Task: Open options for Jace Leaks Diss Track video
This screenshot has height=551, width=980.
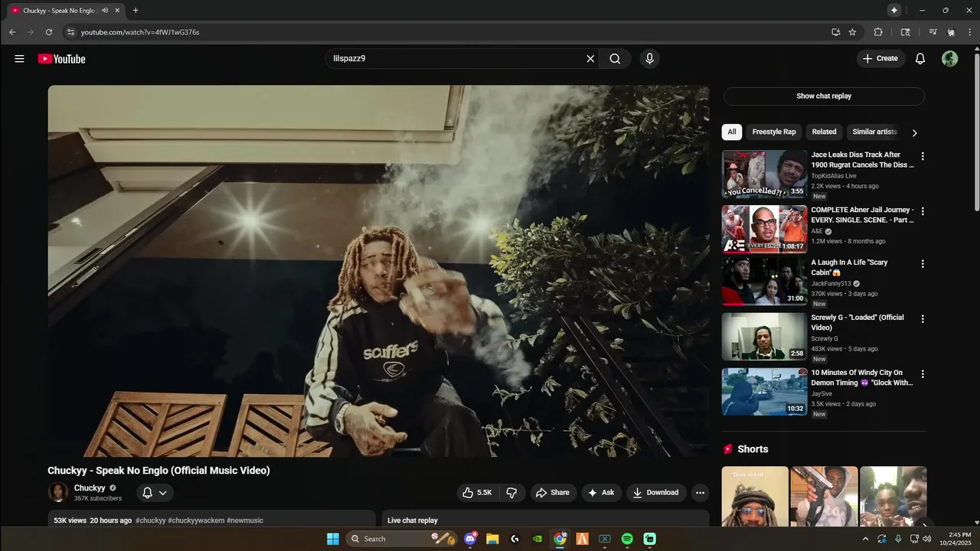Action: [x=923, y=156]
